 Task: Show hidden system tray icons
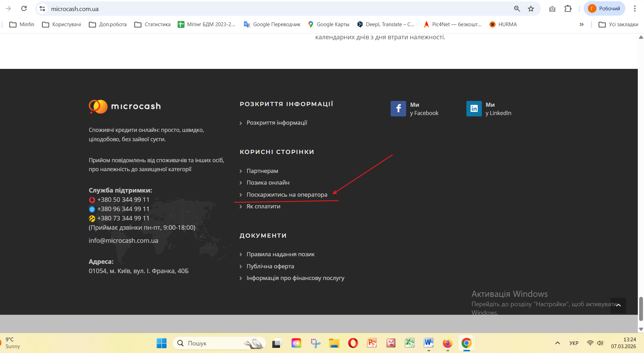(558, 343)
